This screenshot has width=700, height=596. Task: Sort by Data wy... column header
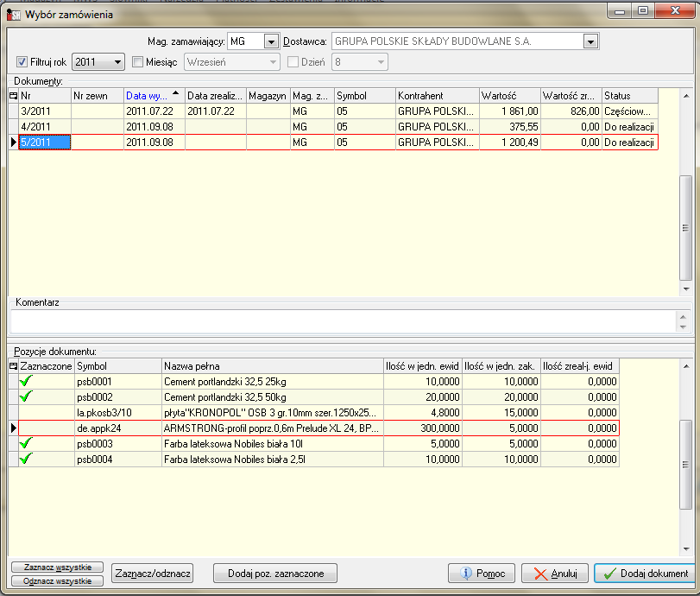pyautogui.click(x=154, y=96)
